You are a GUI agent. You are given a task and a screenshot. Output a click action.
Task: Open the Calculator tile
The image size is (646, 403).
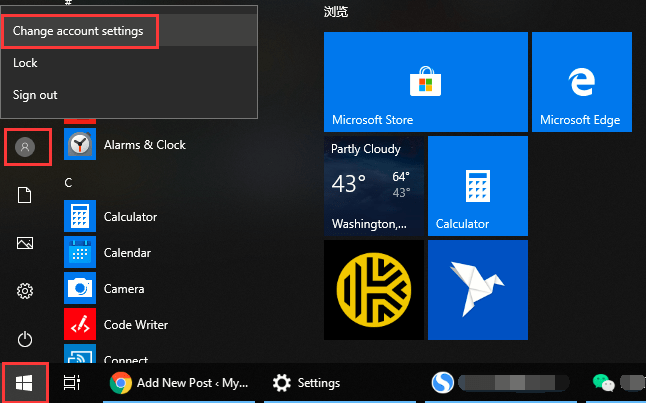(x=478, y=186)
